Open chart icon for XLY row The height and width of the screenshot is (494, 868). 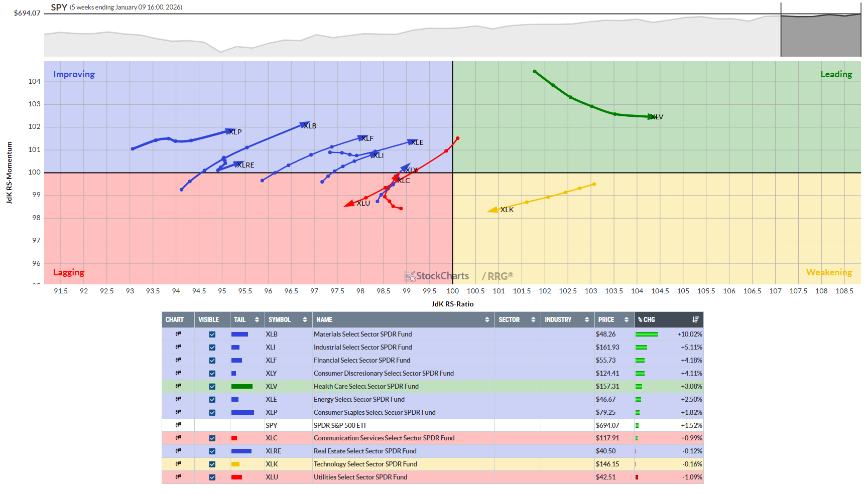[178, 373]
